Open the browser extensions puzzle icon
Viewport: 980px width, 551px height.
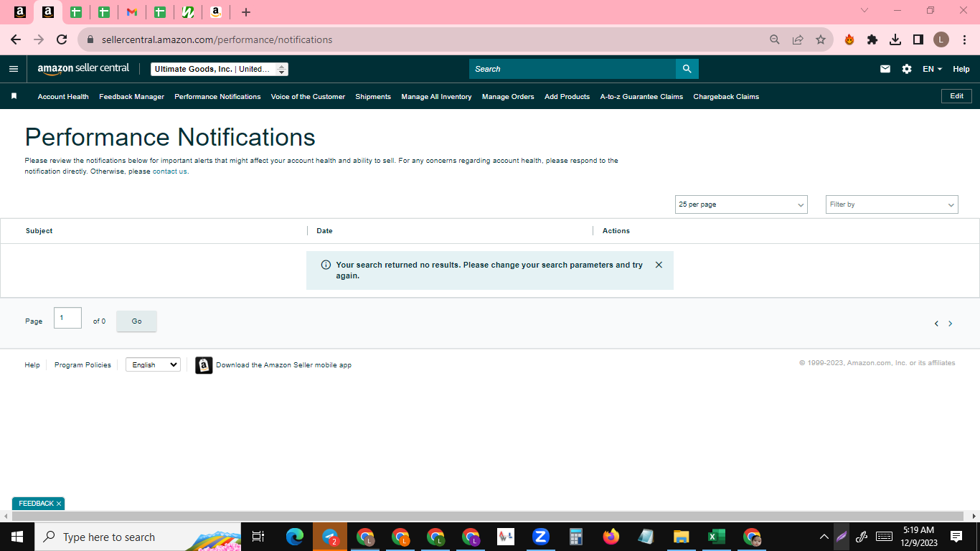tap(872, 39)
